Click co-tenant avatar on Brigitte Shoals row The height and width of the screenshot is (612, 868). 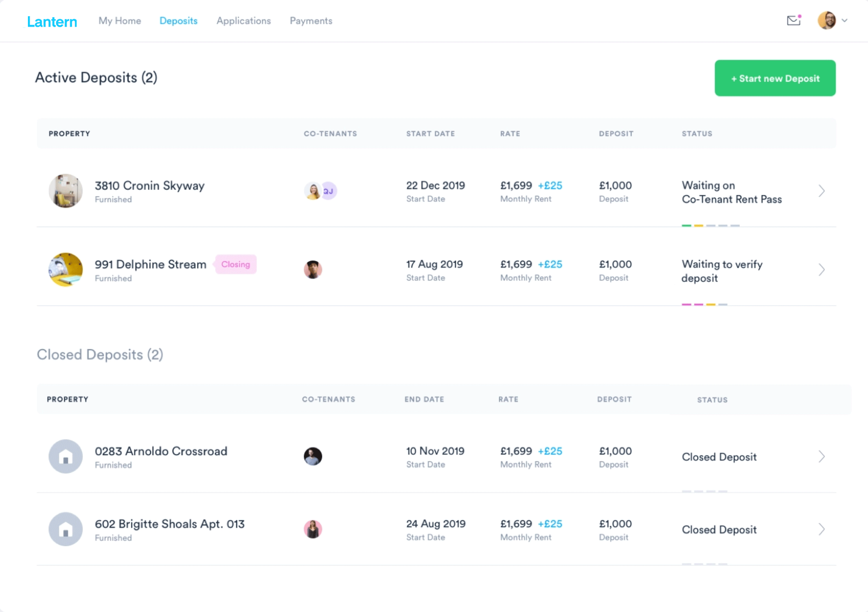(x=313, y=529)
